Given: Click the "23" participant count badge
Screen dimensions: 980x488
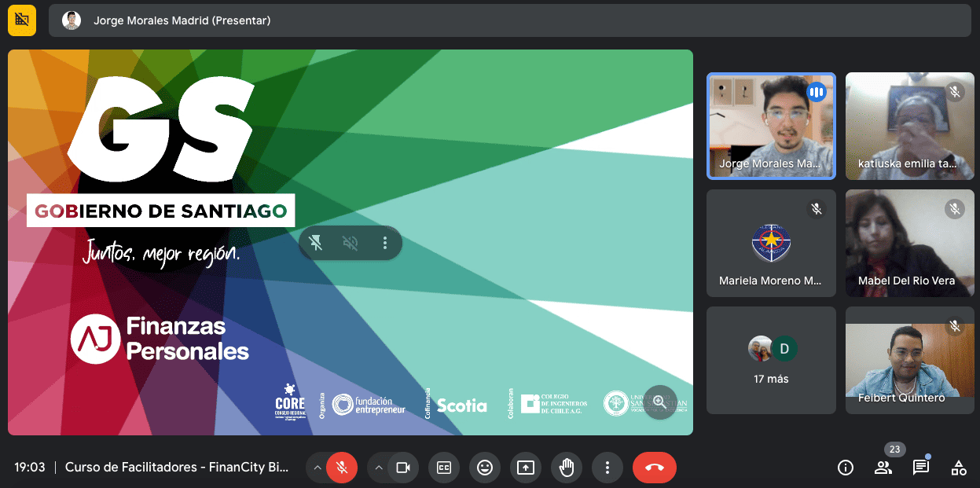Looking at the screenshot, I should tap(894, 449).
